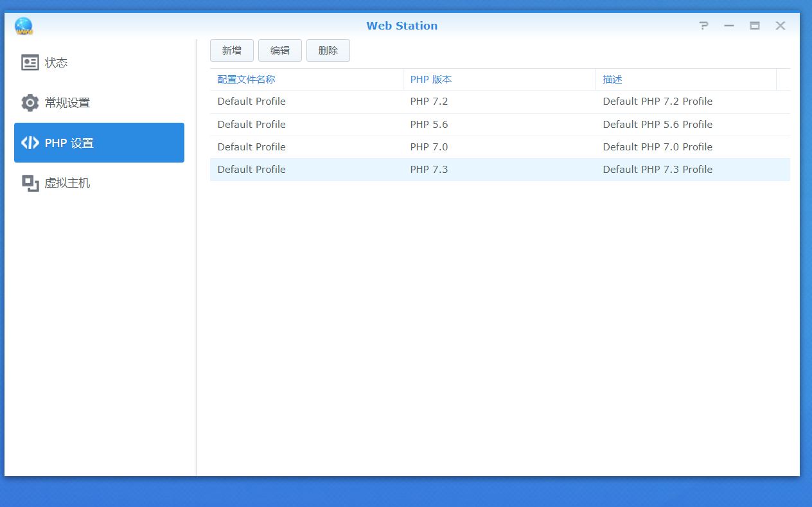Image resolution: width=812 pixels, height=507 pixels.
Task: Click the 删除 delete button
Action: 328,51
